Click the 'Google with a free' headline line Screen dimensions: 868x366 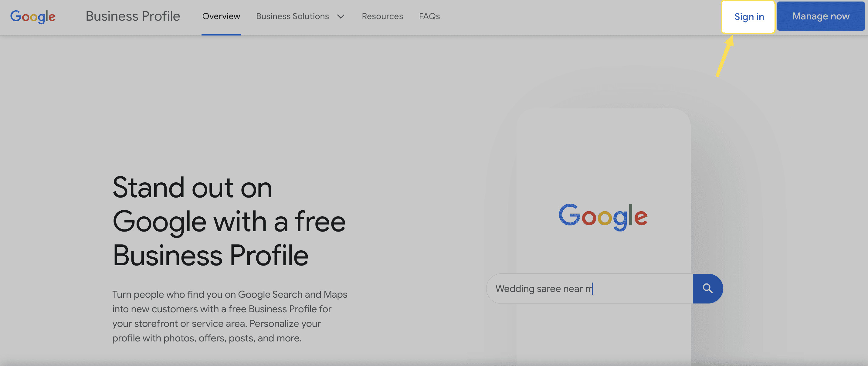229,222
